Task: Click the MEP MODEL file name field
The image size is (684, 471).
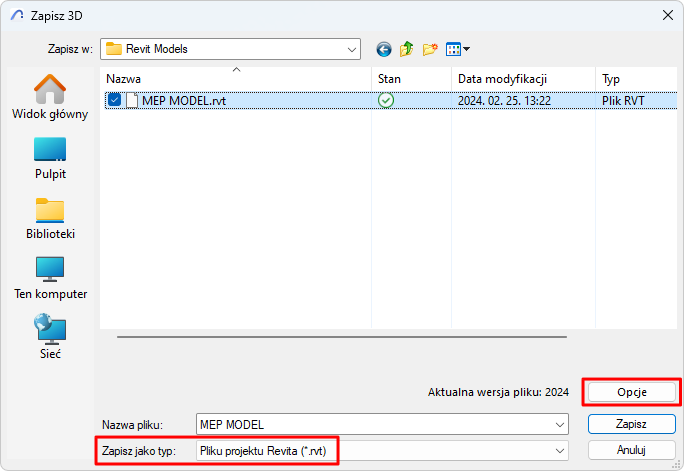Action: [382, 424]
